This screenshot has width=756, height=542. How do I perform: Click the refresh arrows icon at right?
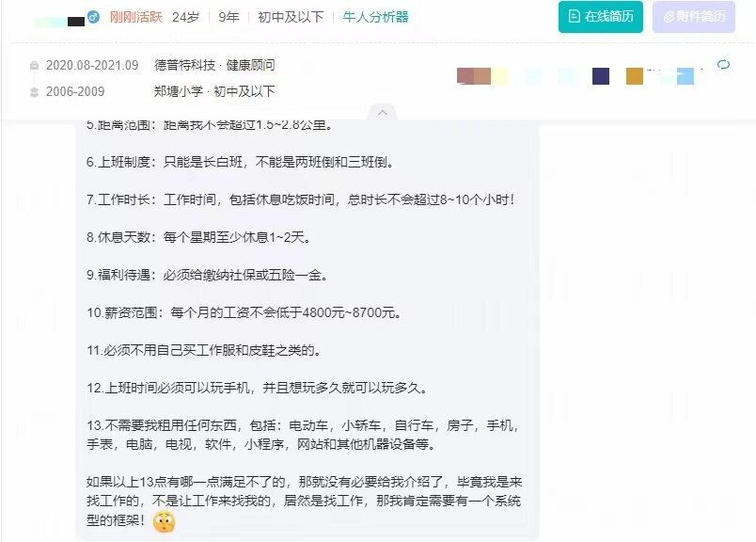click(723, 65)
